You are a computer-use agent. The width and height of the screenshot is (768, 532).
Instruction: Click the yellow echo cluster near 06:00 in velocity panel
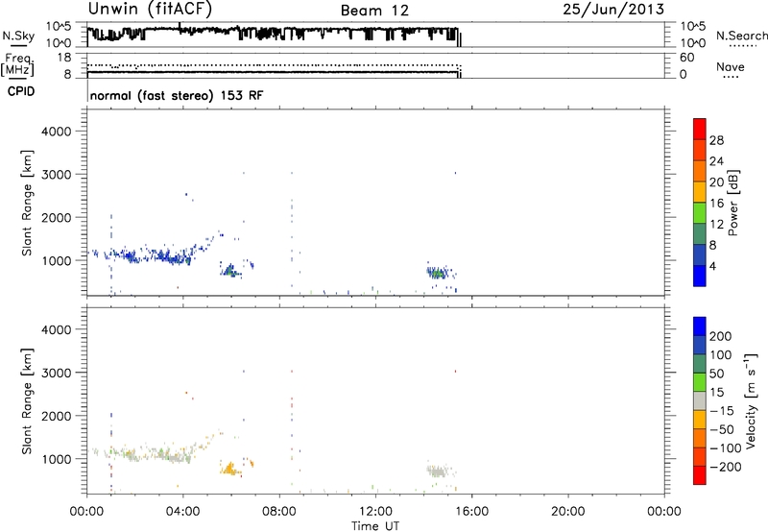tap(228, 470)
